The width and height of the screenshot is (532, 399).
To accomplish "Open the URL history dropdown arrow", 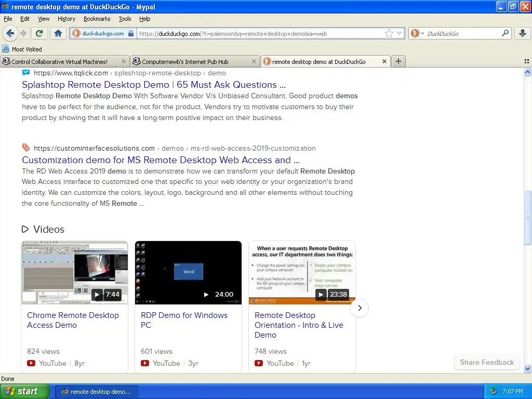I will [x=400, y=33].
